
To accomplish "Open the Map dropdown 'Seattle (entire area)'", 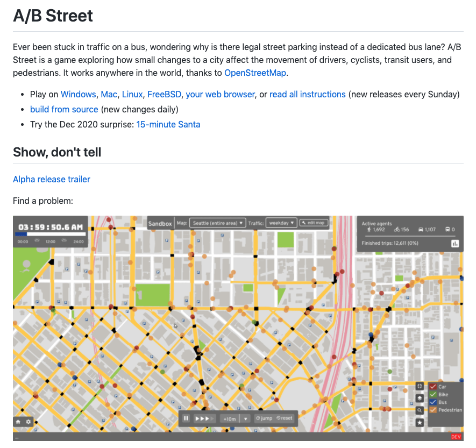I will 217,223.
